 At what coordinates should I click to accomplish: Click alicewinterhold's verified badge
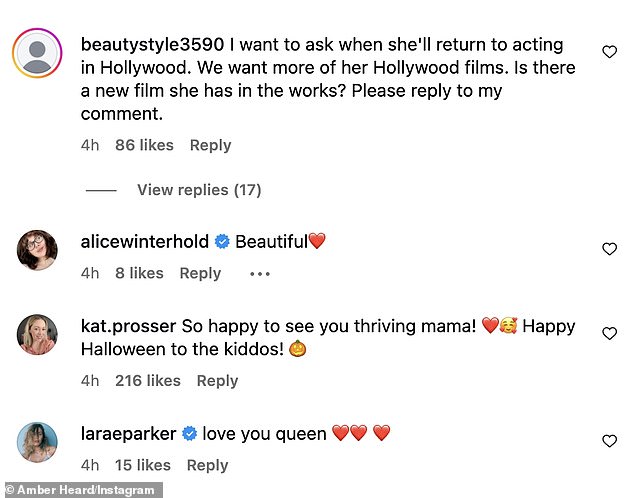pyautogui.click(x=222, y=242)
